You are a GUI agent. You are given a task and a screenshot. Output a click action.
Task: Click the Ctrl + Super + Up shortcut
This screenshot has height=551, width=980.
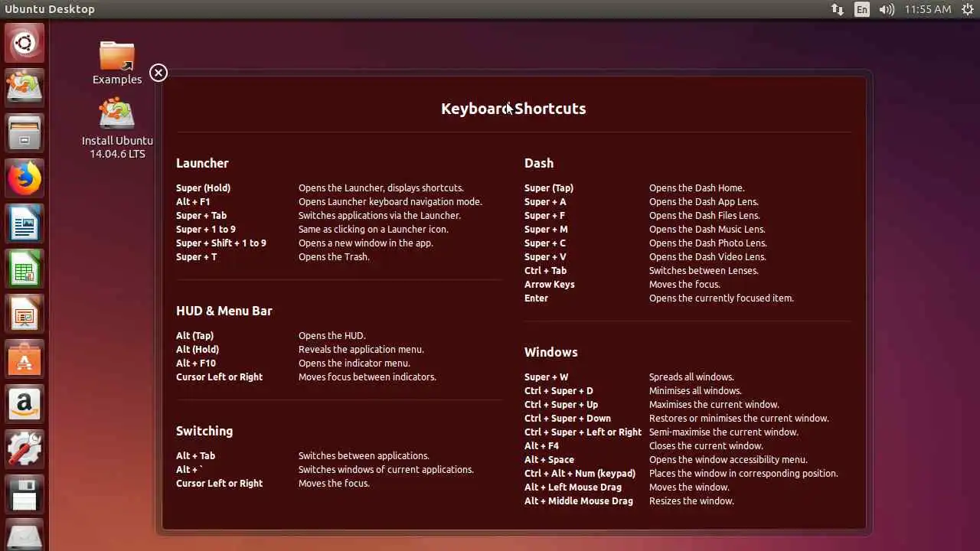point(561,404)
